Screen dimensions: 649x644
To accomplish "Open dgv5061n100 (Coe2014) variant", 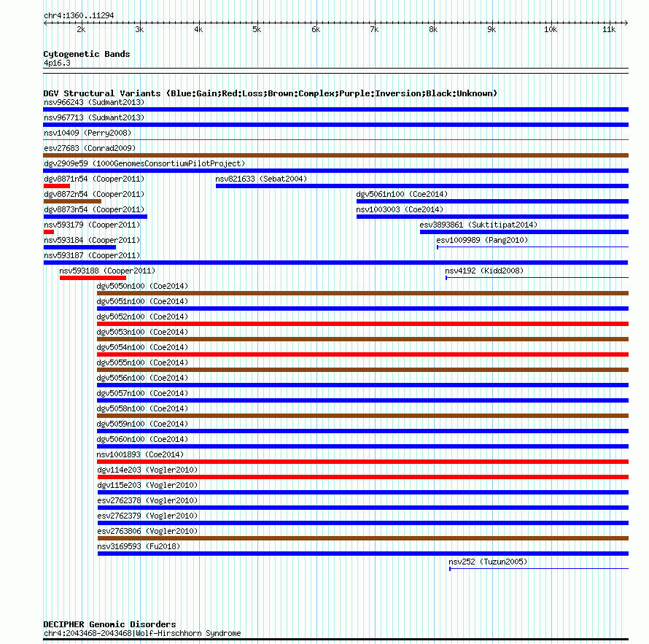I will [x=402, y=194].
